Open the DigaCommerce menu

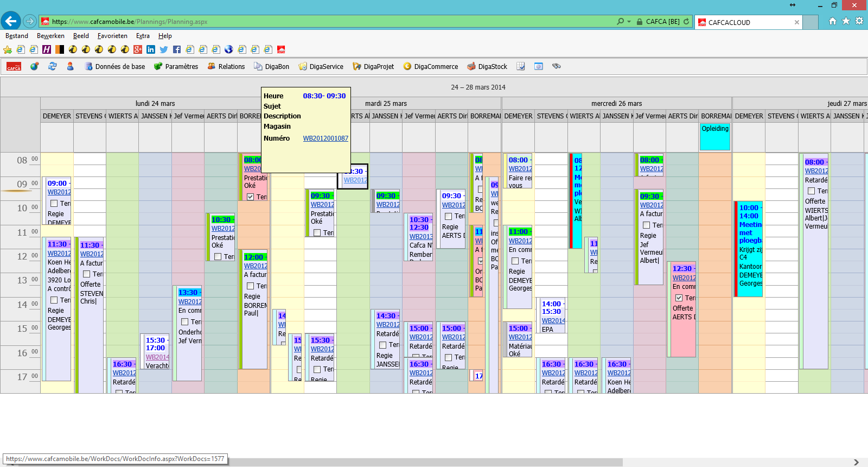(x=431, y=66)
